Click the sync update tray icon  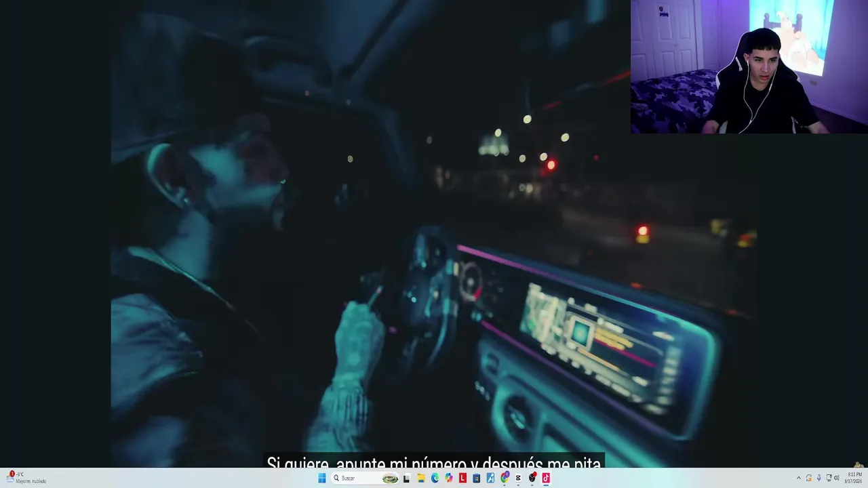point(809,478)
